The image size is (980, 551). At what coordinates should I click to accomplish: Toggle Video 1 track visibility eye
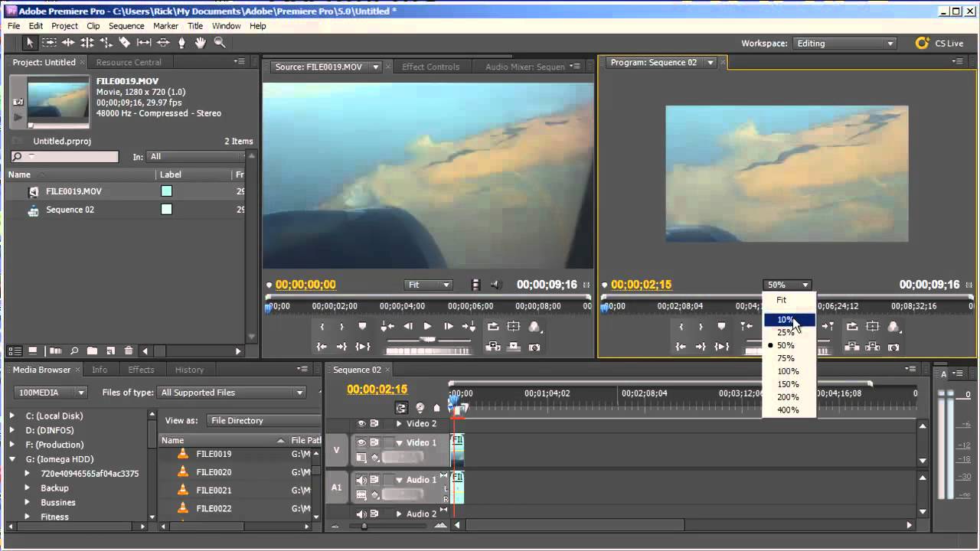pos(361,442)
